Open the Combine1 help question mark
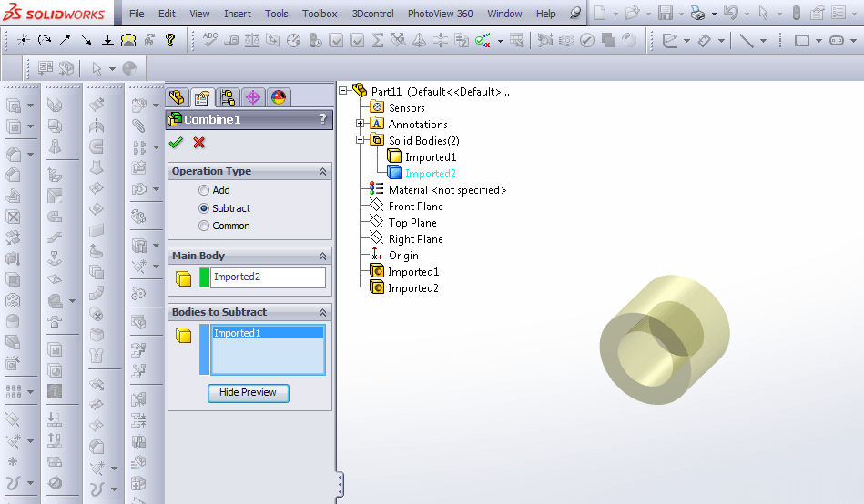This screenshot has width=864, height=504. (323, 119)
